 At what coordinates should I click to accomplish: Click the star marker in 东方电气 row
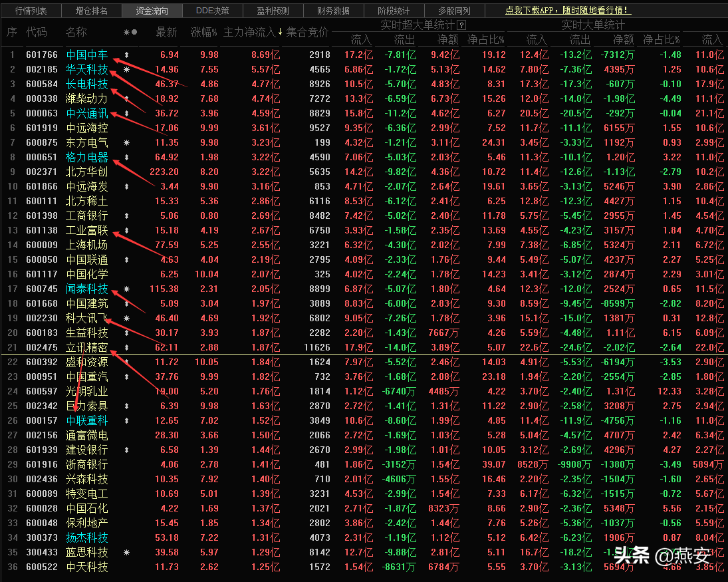[x=127, y=142]
